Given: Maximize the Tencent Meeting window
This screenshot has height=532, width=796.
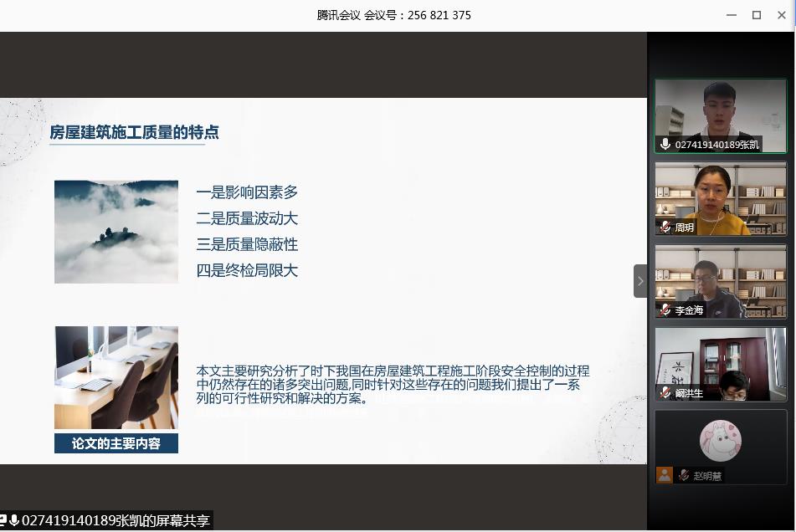Looking at the screenshot, I should 757,15.
